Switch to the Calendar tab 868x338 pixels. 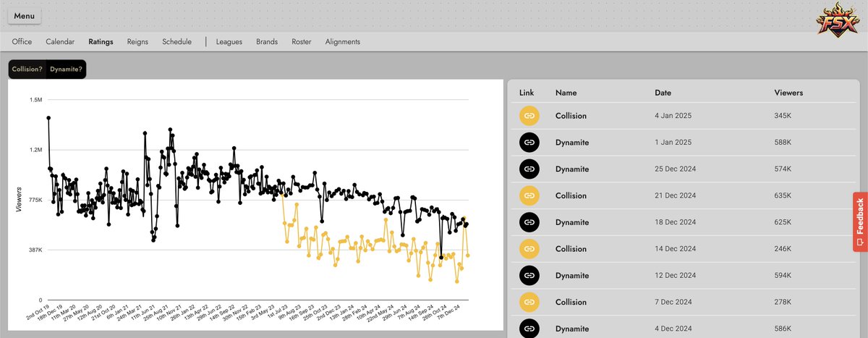click(60, 42)
